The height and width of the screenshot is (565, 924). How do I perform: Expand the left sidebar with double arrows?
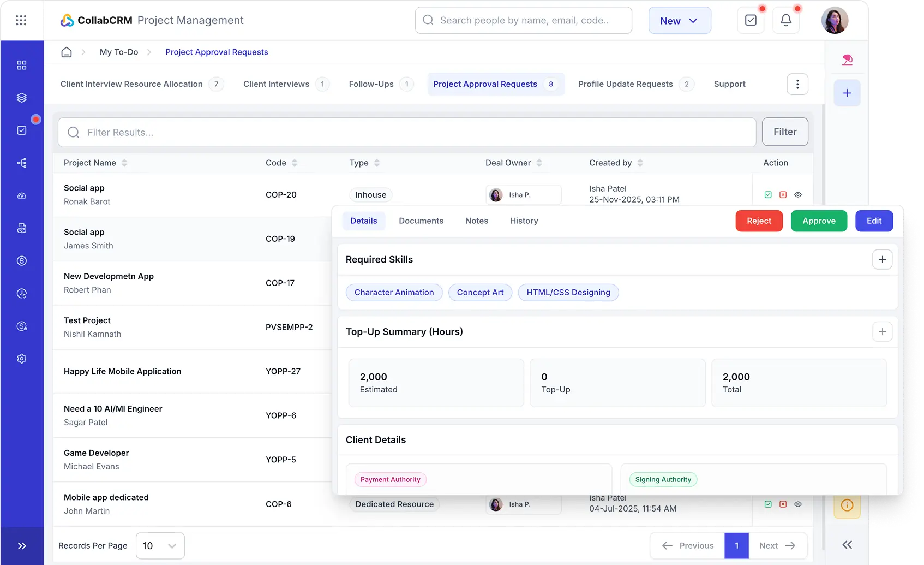22,546
